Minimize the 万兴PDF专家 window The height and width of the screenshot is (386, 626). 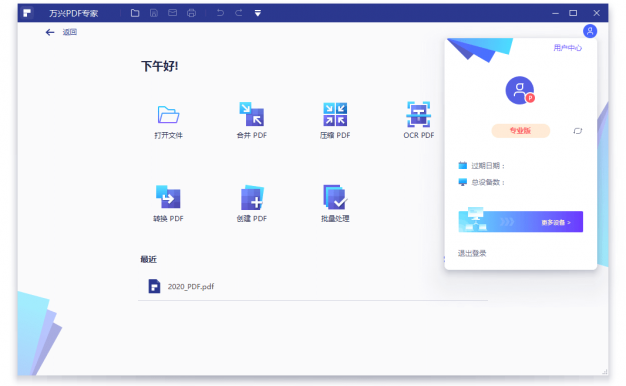pyautogui.click(x=555, y=13)
